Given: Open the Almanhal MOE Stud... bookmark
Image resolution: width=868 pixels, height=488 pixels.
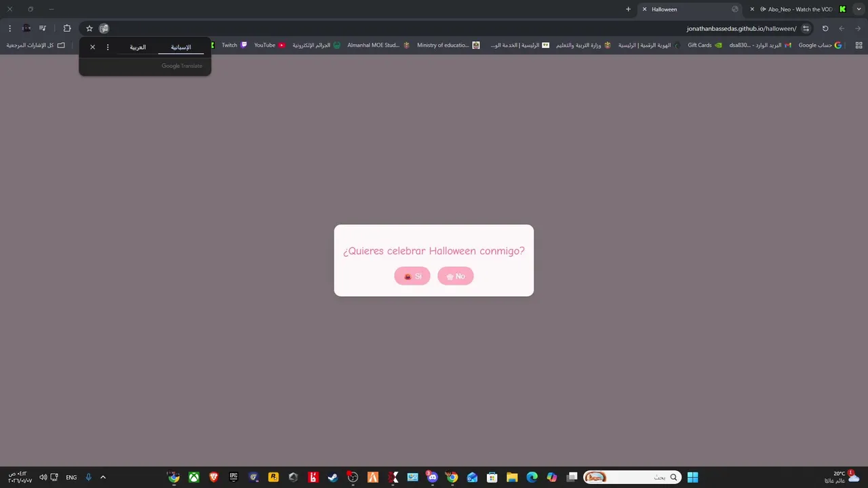Looking at the screenshot, I should 378,45.
